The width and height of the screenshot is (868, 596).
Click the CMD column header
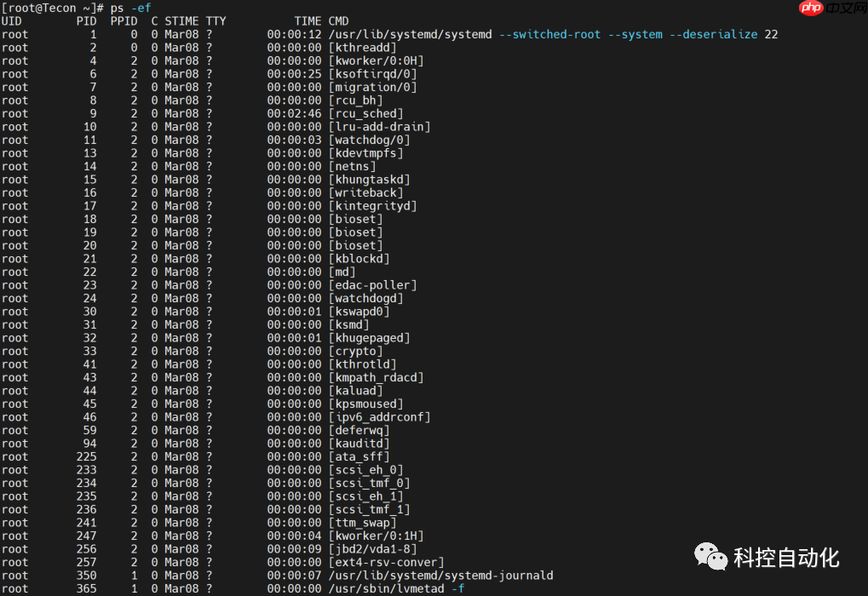(x=337, y=20)
